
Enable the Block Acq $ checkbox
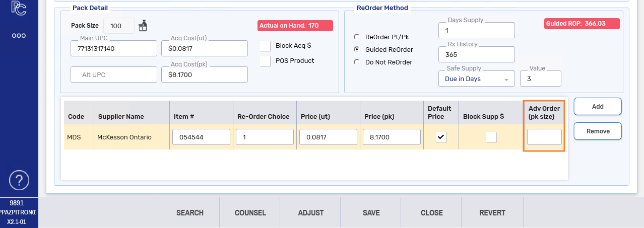[266, 46]
